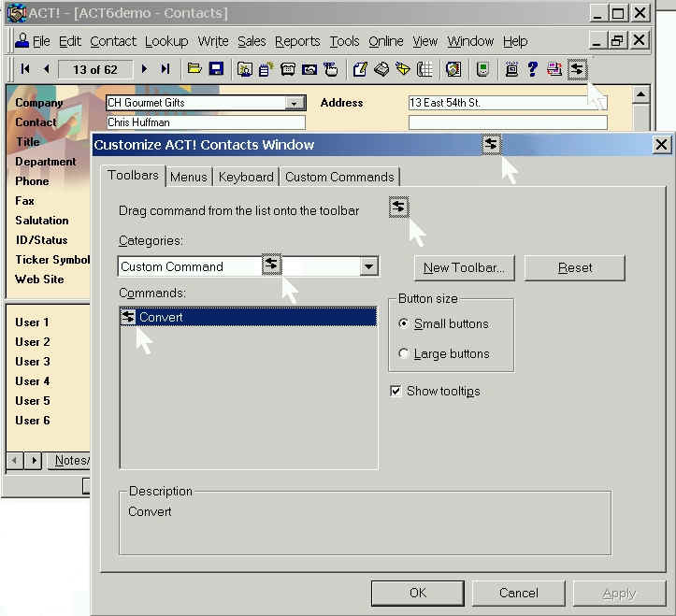
Task: Open the Sales menu
Action: [x=252, y=41]
